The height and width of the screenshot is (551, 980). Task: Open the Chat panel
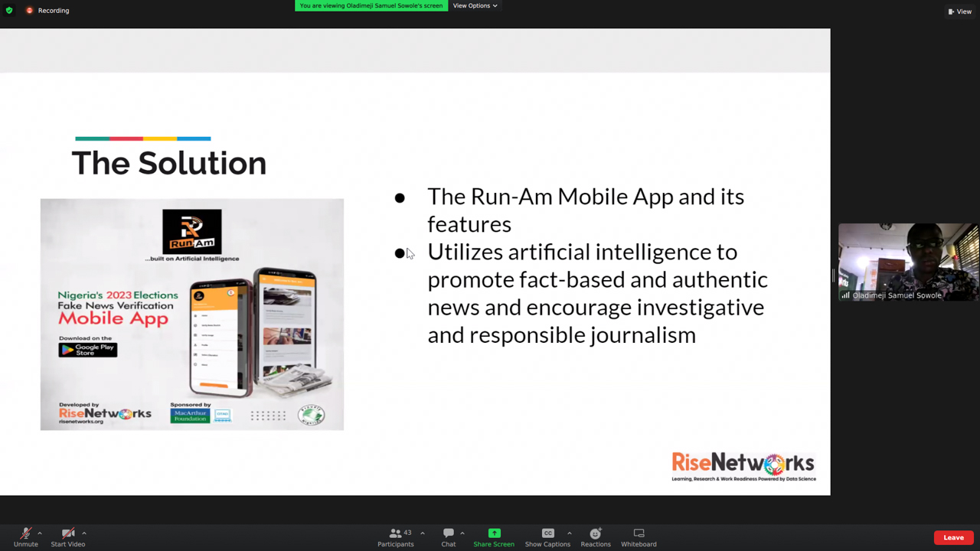click(449, 537)
